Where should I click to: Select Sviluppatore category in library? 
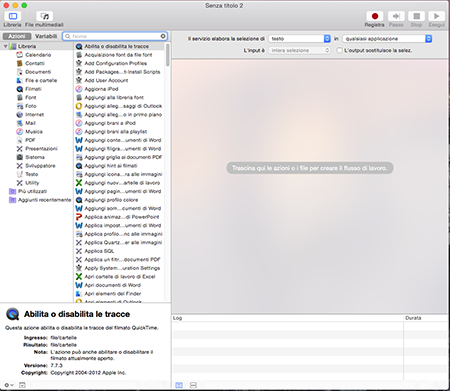click(40, 166)
